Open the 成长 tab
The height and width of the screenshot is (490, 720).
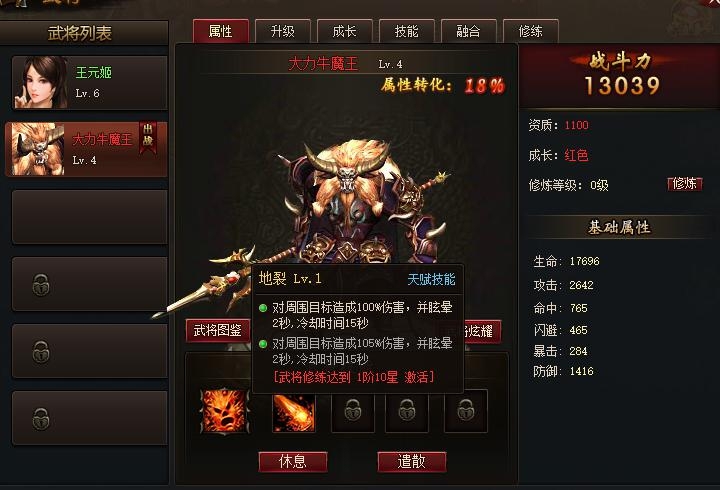pos(344,31)
